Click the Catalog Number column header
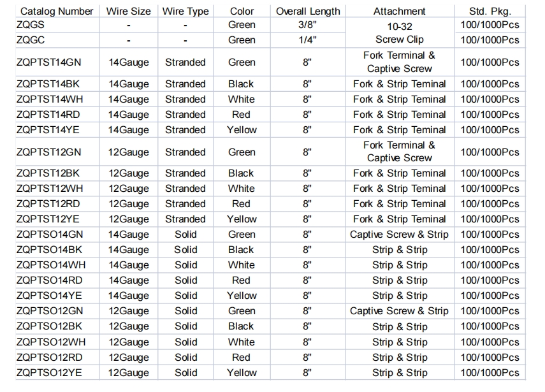Viewport: 545px width, 392px height. (x=57, y=11)
